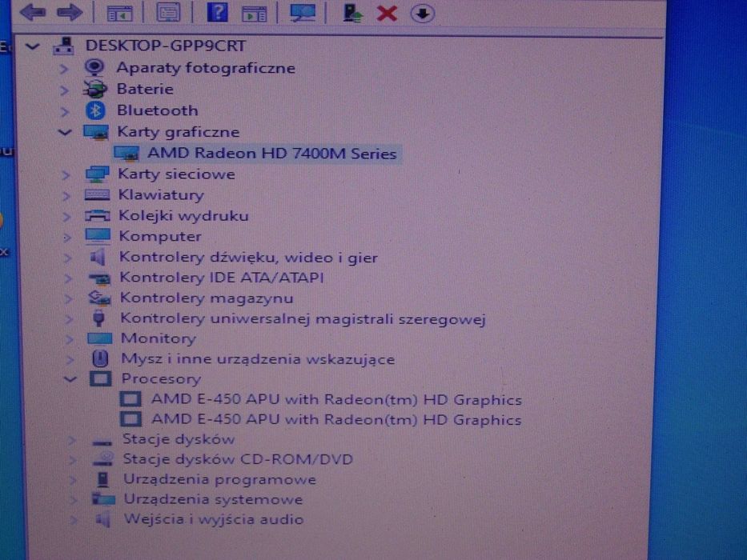Expand the Karty sieciowe category arrow
This screenshot has height=560, width=747.
66,175
